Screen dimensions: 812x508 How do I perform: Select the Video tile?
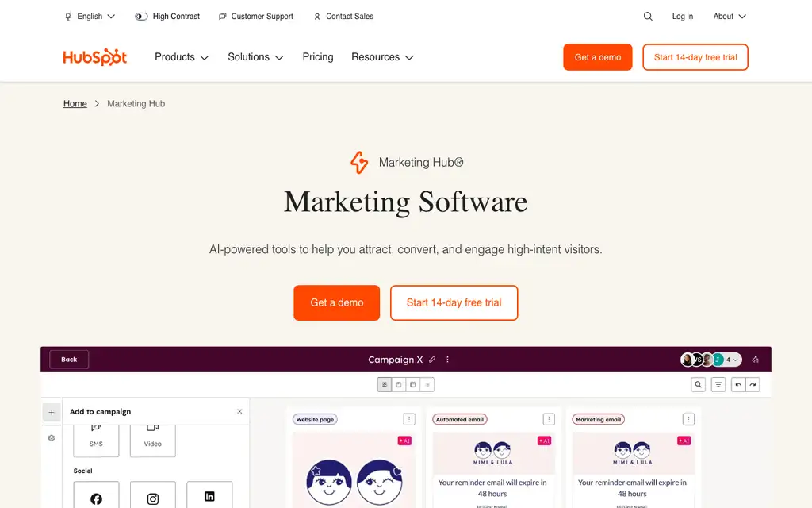click(153, 440)
